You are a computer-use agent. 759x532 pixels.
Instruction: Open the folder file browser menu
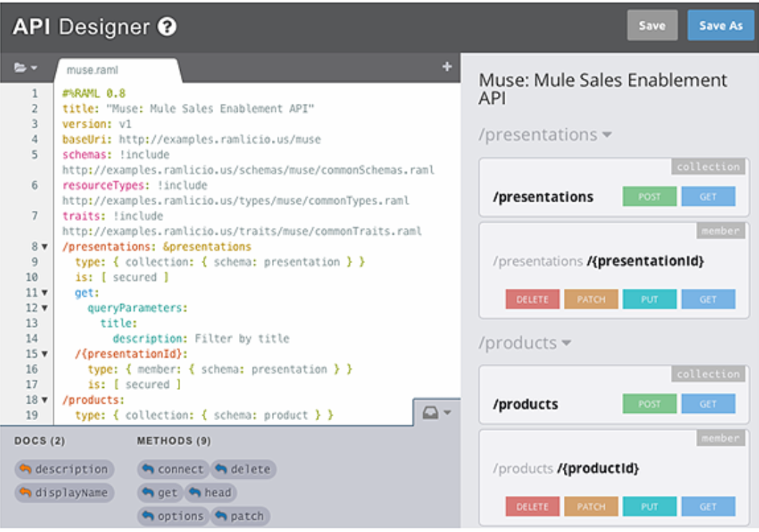click(x=26, y=67)
